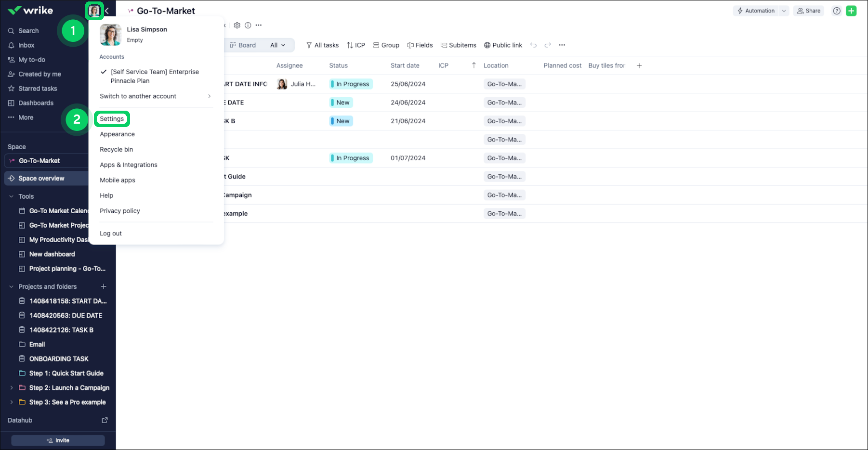Open the All dropdown next to Board
This screenshot has width=868, height=450.
277,45
